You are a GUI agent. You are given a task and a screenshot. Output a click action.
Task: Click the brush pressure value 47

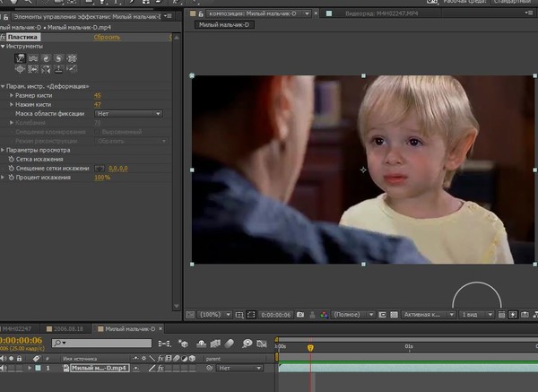(x=97, y=105)
